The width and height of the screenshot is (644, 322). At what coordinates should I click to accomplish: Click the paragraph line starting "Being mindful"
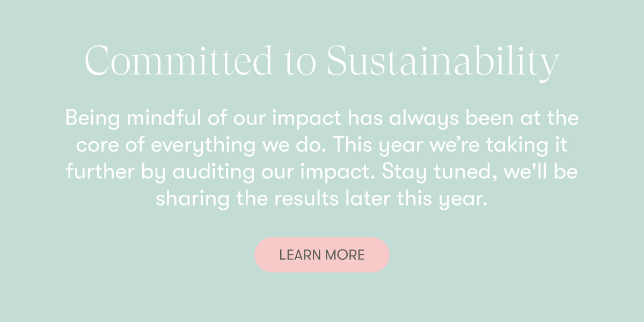tap(322, 118)
